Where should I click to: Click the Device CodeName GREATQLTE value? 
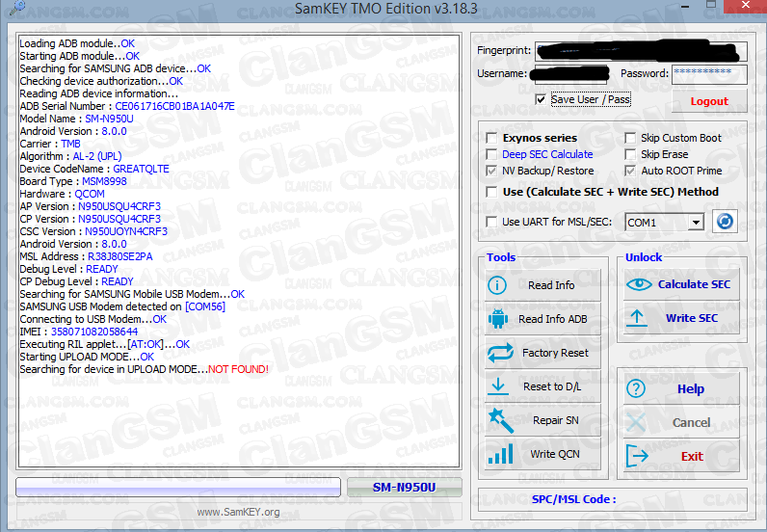(141, 169)
